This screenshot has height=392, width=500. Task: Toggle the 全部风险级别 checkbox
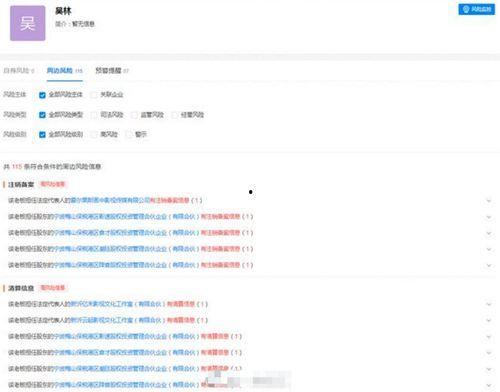click(42, 135)
